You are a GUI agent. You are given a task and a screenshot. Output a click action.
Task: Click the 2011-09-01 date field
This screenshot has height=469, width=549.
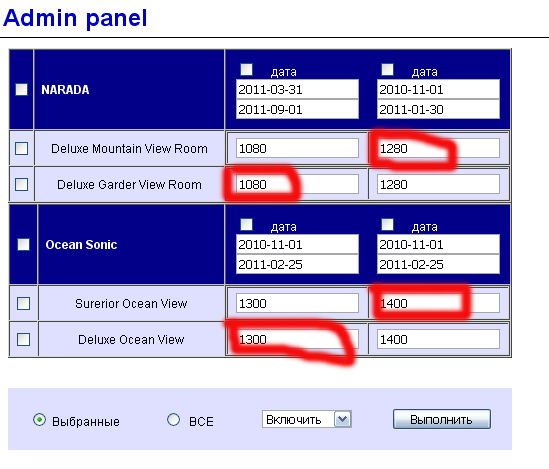(x=297, y=109)
